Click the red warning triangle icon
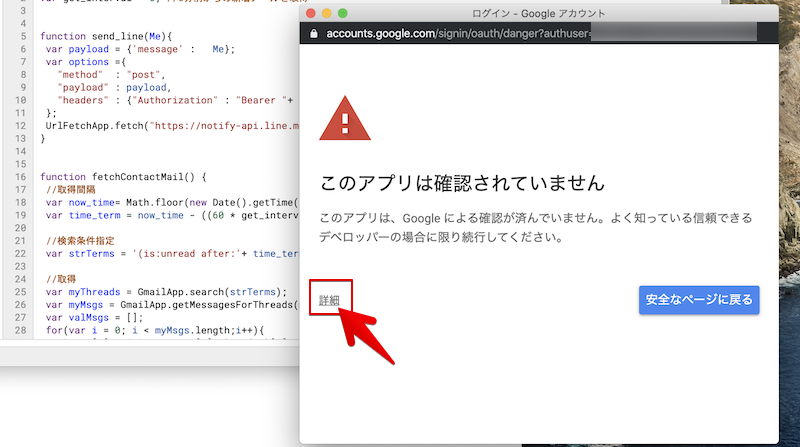 coord(344,119)
